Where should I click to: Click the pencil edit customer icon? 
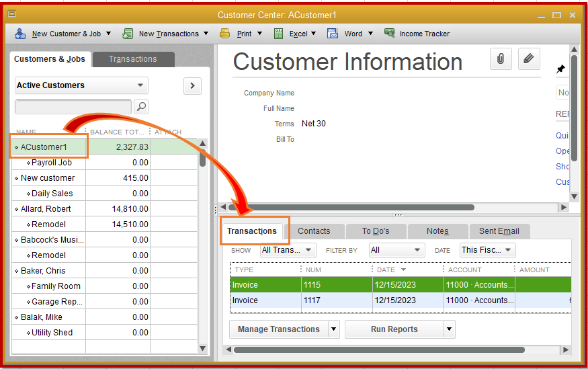529,59
